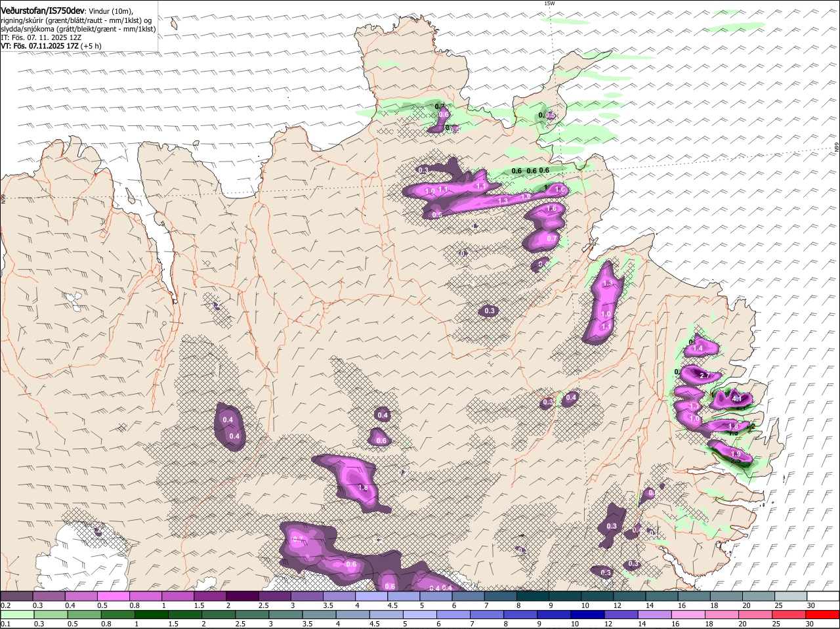Pick the snow legend swatch between 3 and 3.5
This screenshot has width=840, height=629.
pyautogui.click(x=306, y=596)
